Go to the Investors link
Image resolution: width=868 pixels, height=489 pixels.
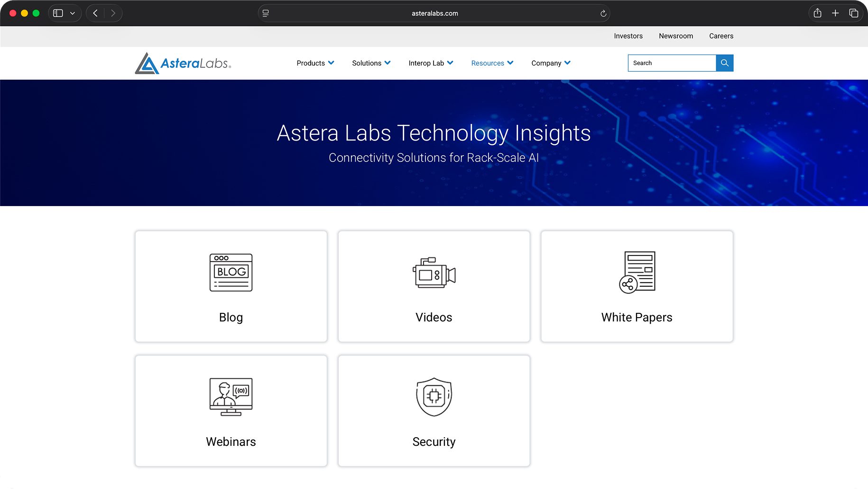pos(628,36)
